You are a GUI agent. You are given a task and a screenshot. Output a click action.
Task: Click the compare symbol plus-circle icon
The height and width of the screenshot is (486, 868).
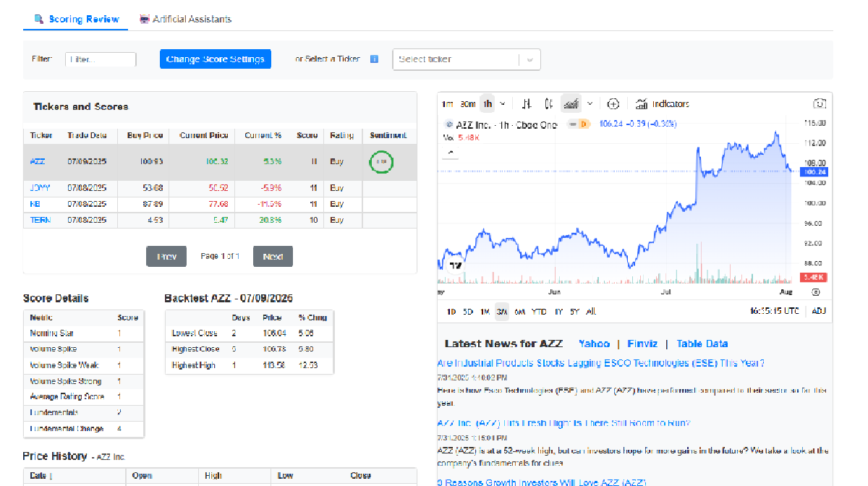pyautogui.click(x=613, y=103)
